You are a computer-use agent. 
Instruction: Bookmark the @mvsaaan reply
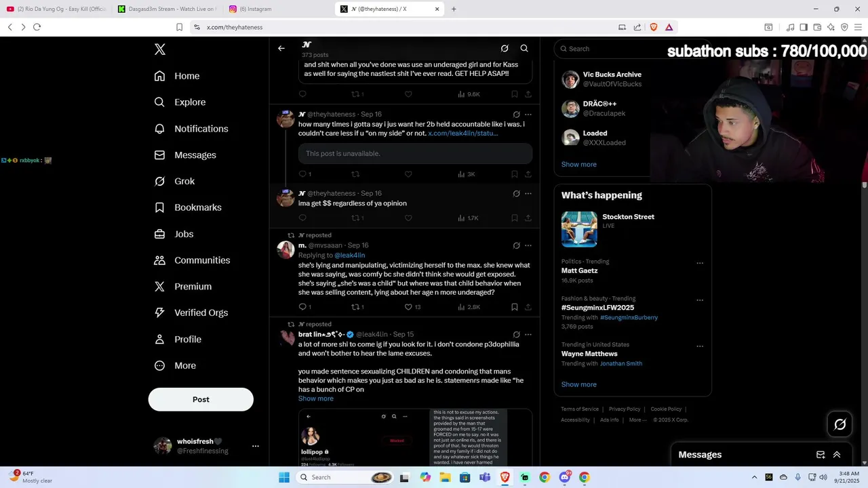click(x=515, y=307)
